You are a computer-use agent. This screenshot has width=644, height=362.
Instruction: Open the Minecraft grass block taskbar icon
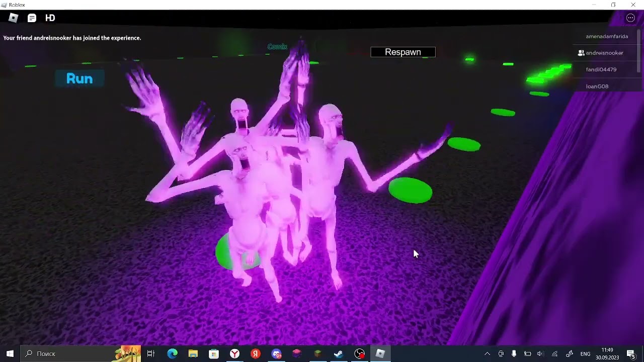[x=317, y=353]
